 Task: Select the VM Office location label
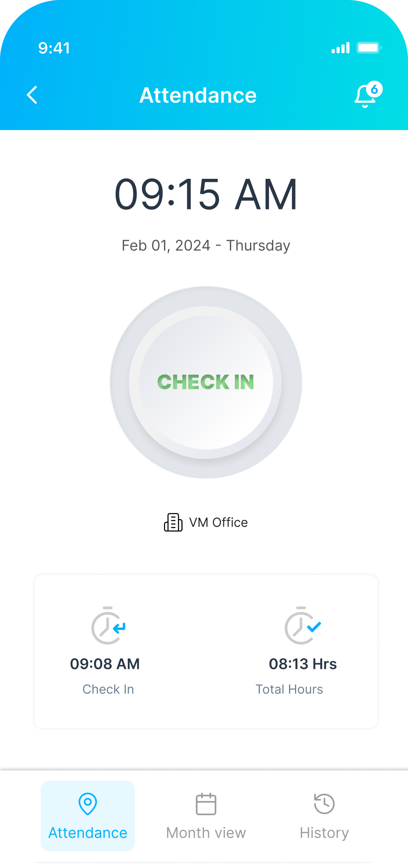point(218,522)
